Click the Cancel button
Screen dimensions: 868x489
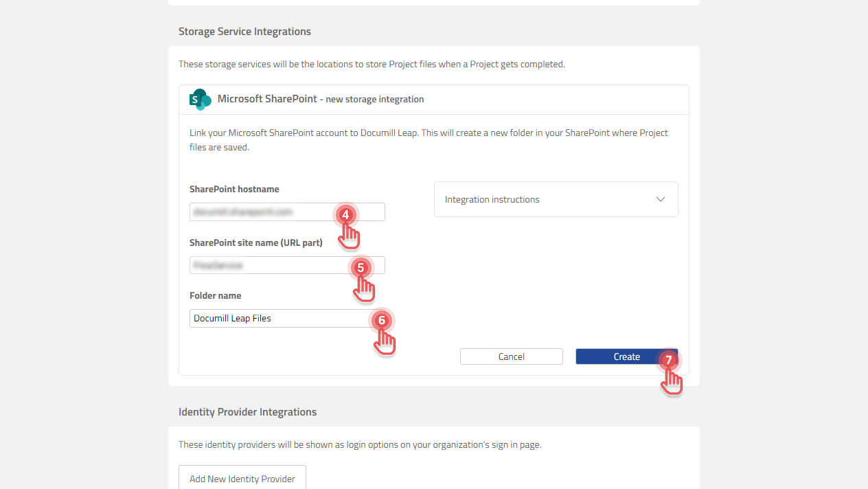pos(511,356)
